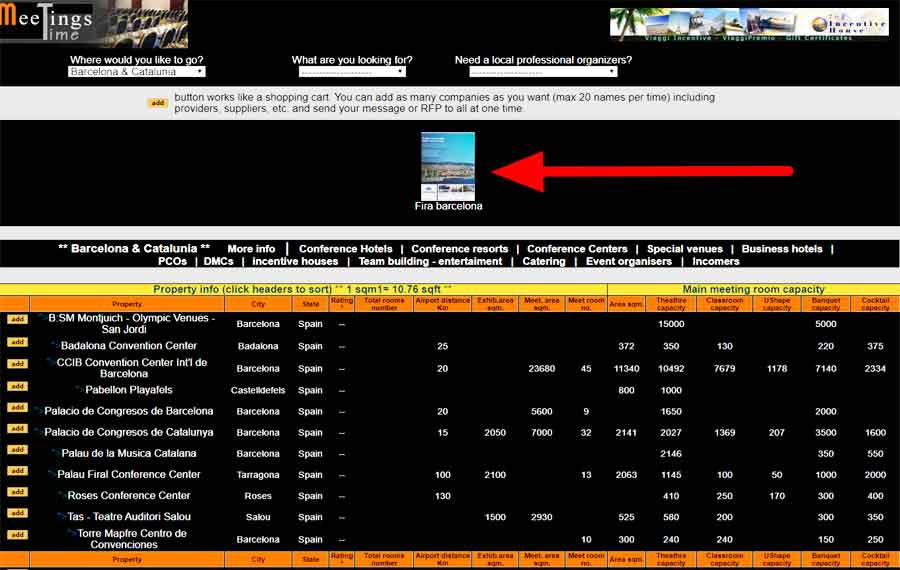Open Team building - entertaiment category
This screenshot has height=570, width=900.
click(430, 262)
